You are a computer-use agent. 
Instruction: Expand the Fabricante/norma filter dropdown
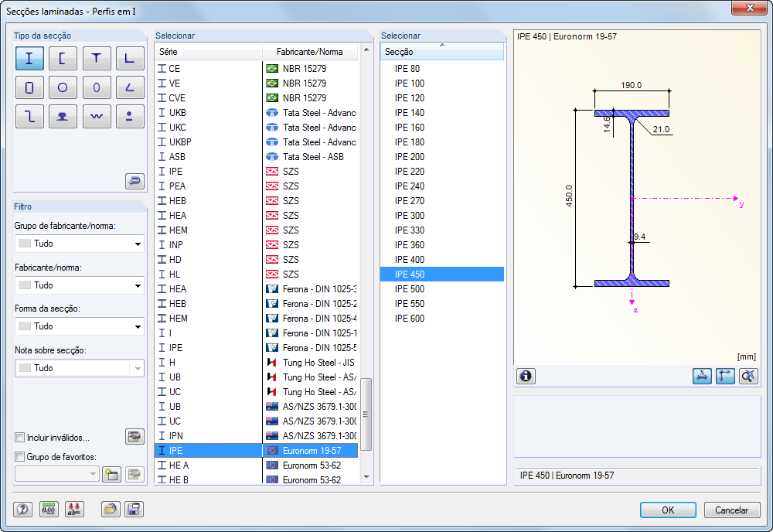(x=79, y=285)
